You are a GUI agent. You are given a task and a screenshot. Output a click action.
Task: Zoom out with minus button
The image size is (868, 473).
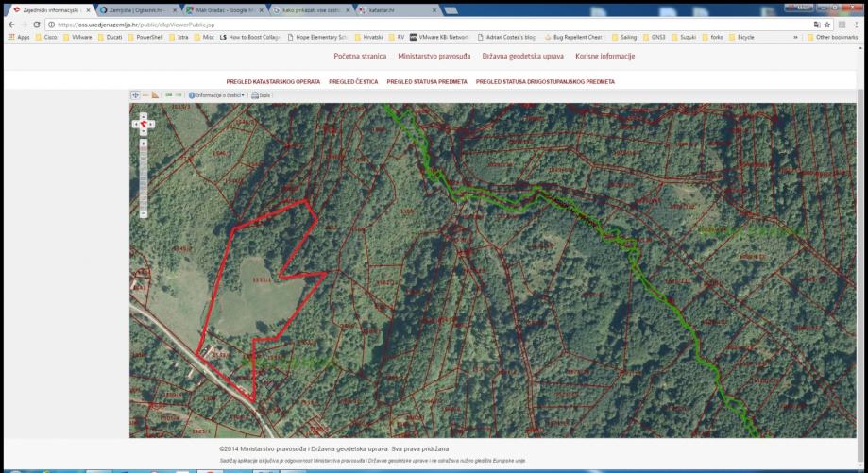[144, 214]
